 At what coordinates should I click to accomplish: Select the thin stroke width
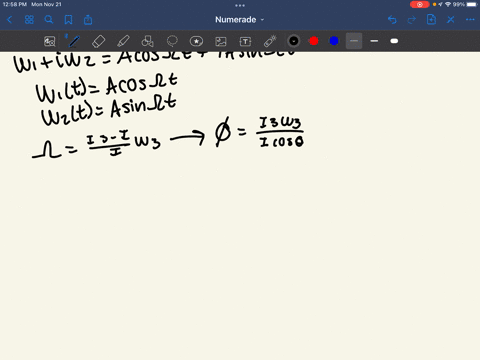(x=354, y=41)
